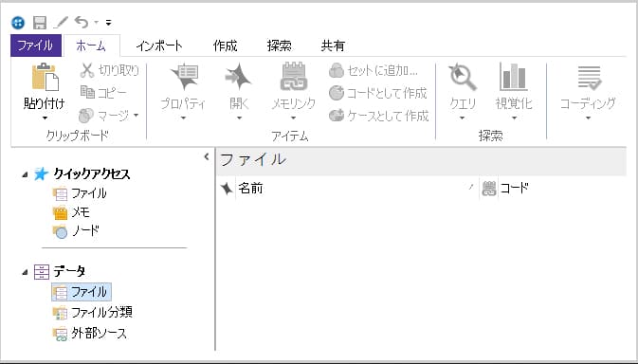Expand the Open button dropdown arrow
The height and width of the screenshot is (364, 638).
239,118
